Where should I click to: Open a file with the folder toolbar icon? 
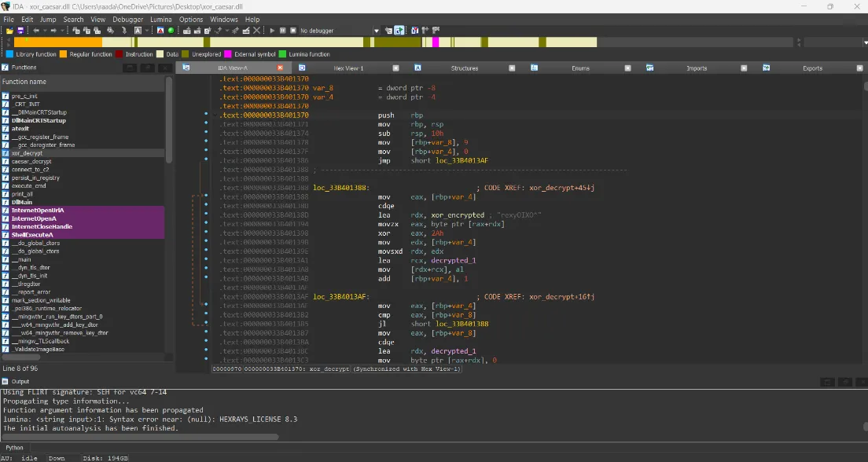coord(9,31)
